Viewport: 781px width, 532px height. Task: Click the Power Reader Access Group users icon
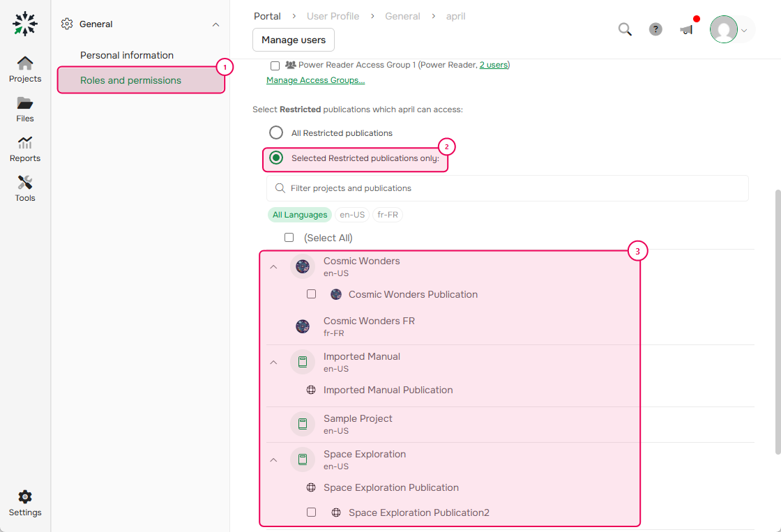[290, 65]
